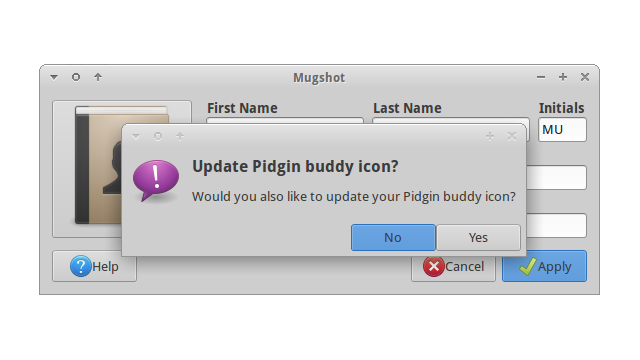
Task: Maximize the Pidgin dialog with plus icon
Action: 490,136
